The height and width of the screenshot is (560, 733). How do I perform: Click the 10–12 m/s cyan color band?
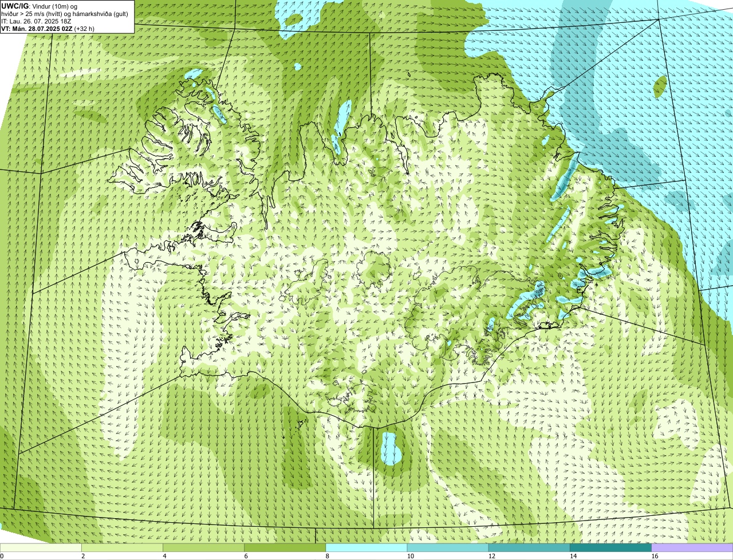448,547
